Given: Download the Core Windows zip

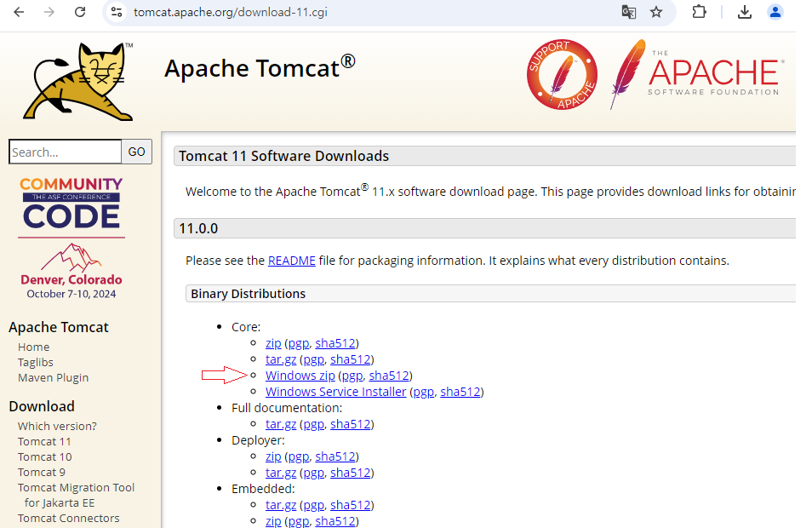Looking at the screenshot, I should pyautogui.click(x=300, y=376).
